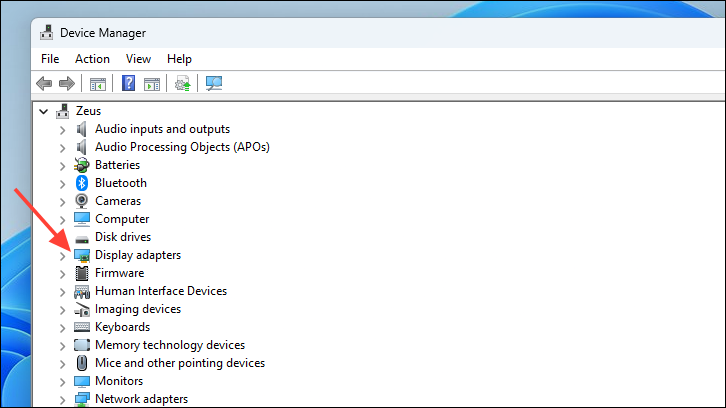
Task: Expand the Keyboards chevron
Action: pos(63,328)
